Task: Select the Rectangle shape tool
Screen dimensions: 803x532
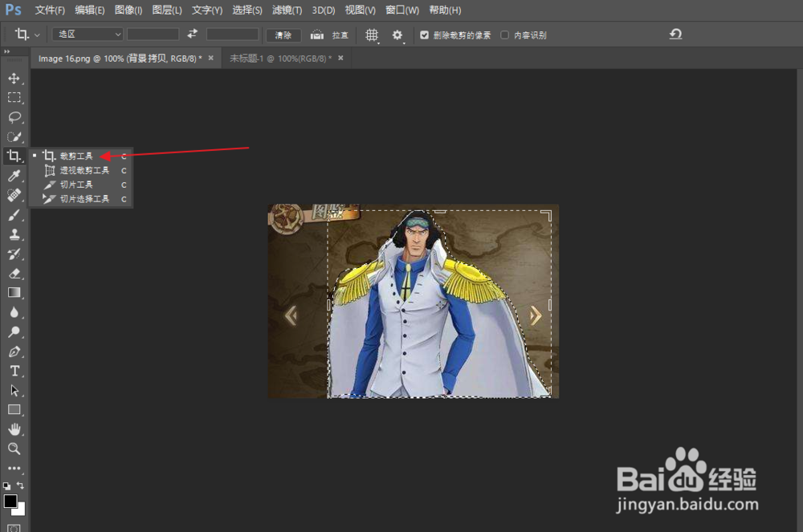Action: pyautogui.click(x=14, y=410)
